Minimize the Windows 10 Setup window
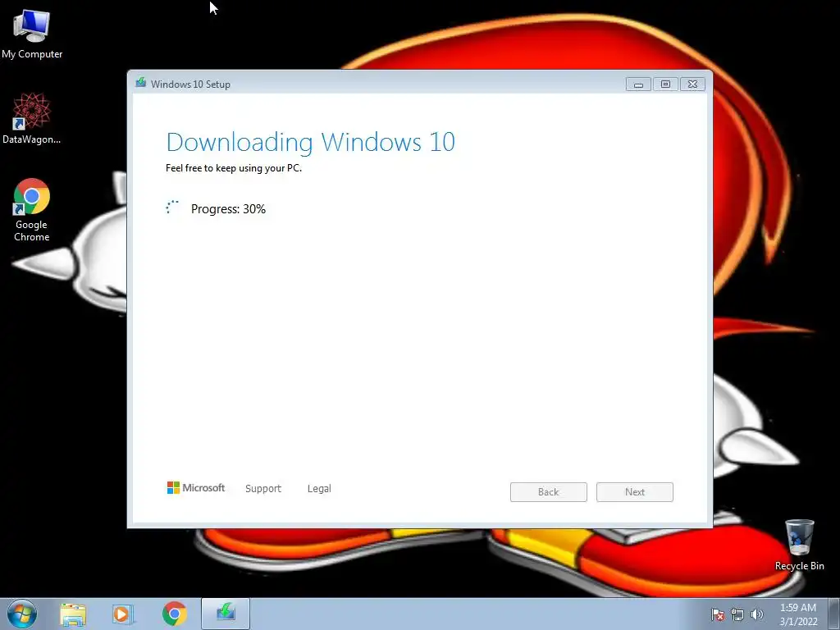The width and height of the screenshot is (840, 630). coord(638,84)
